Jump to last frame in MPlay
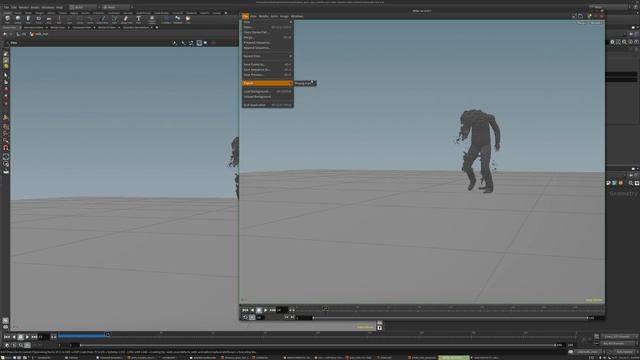640x360 pixels. coord(272,310)
